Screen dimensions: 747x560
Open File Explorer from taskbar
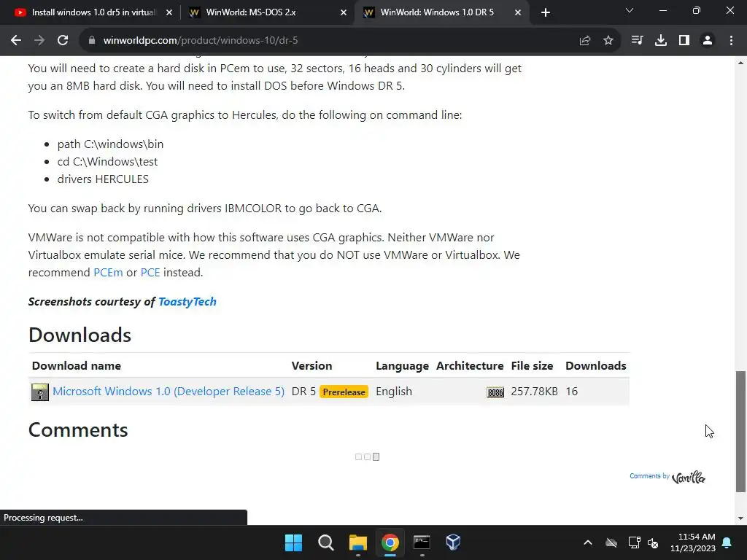(357, 542)
